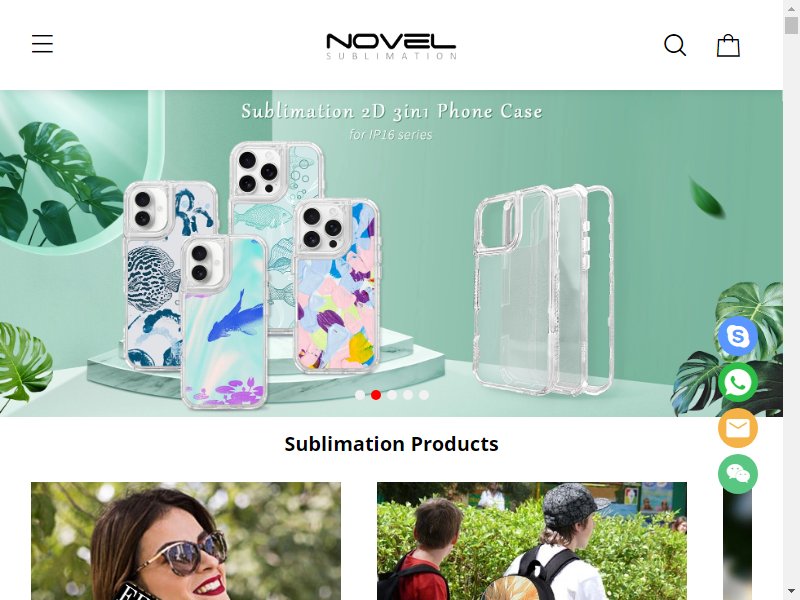
Task: Click the clear phone case in banner
Action: 544,290
